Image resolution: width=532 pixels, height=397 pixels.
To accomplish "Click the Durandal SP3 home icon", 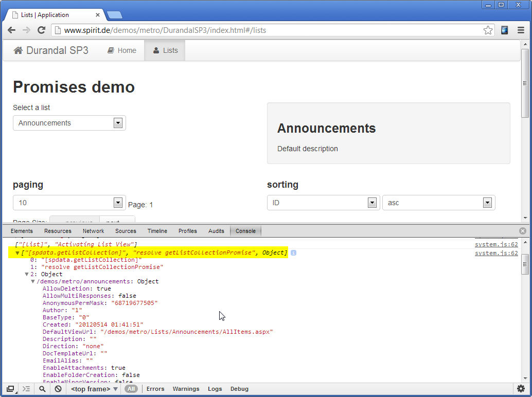I will (x=18, y=50).
